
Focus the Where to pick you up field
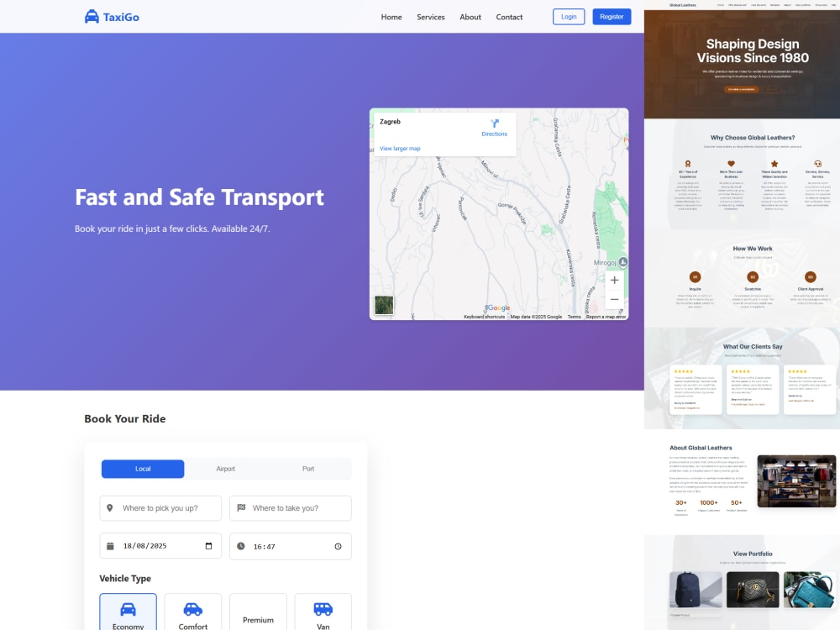[x=160, y=508]
